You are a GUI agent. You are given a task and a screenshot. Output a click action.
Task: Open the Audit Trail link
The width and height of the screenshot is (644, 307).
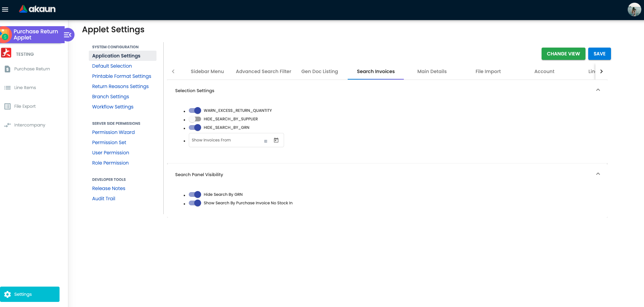coord(104,199)
